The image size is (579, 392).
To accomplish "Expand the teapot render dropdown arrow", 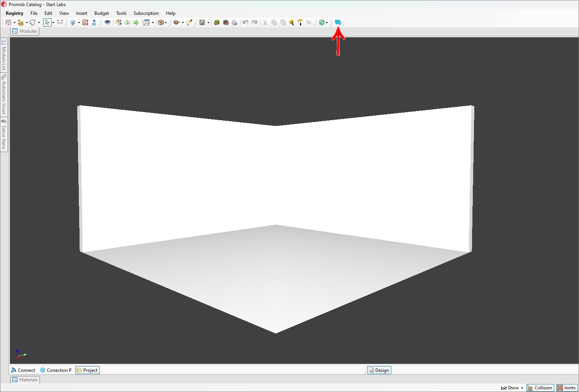I will click(x=183, y=22).
